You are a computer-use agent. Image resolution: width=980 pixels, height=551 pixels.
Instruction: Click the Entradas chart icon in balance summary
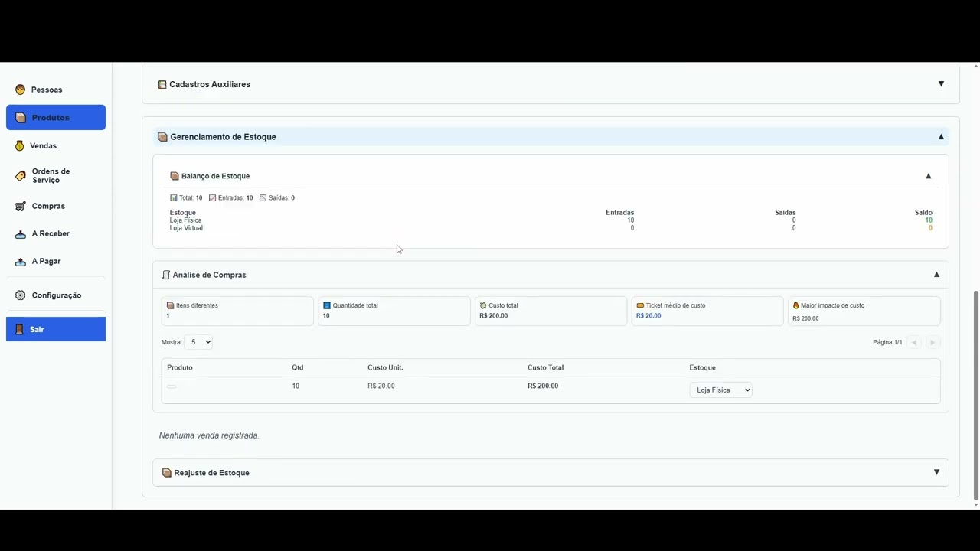(213, 197)
